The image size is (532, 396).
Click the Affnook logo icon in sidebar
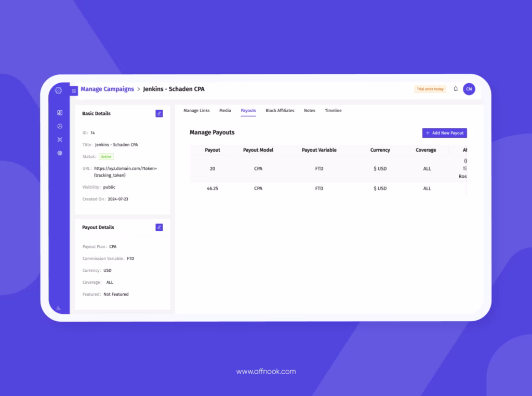pos(58,90)
